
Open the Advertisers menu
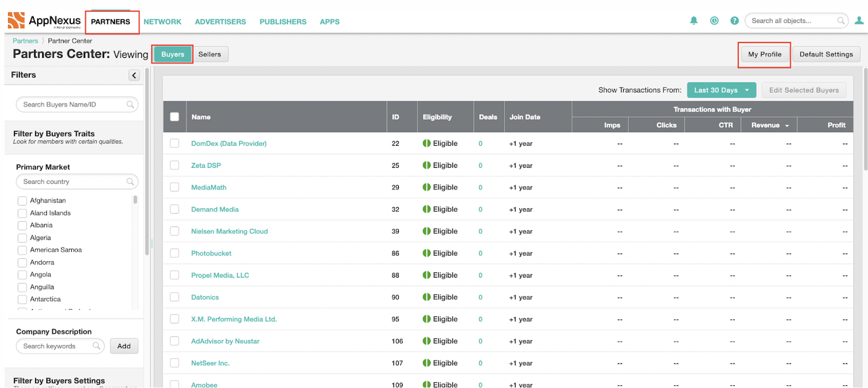click(220, 22)
